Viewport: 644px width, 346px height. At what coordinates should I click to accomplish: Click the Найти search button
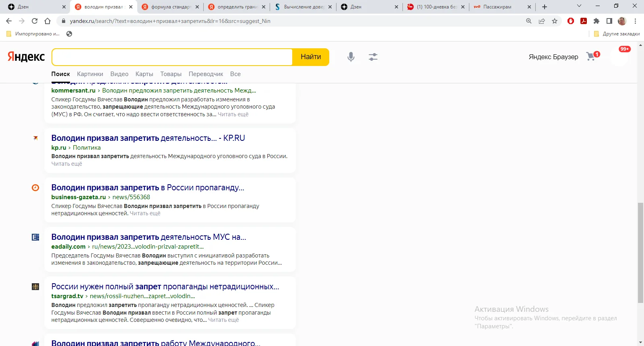coord(311,57)
